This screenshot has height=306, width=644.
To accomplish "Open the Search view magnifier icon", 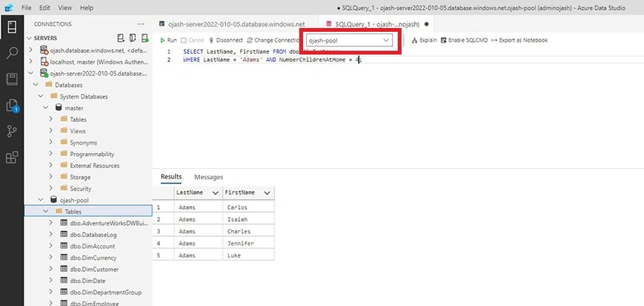I will coord(12,53).
